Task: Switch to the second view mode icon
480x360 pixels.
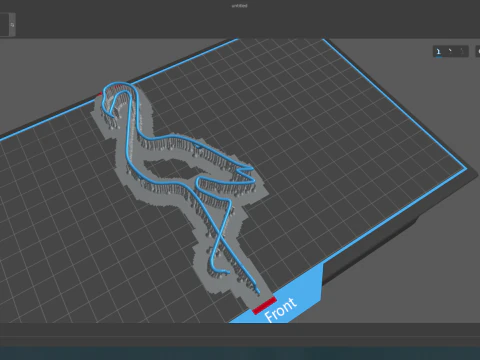Action: pos(450,51)
